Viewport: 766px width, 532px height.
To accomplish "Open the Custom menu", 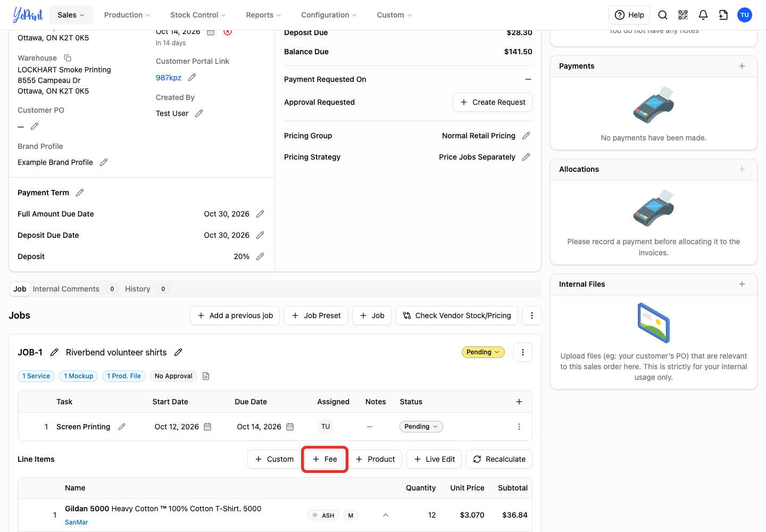I will [394, 15].
